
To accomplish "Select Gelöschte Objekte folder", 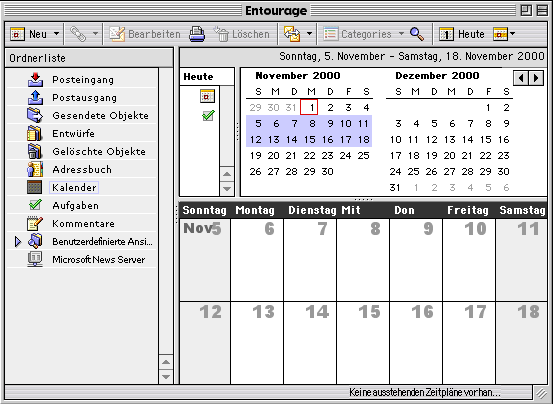I will [99, 152].
